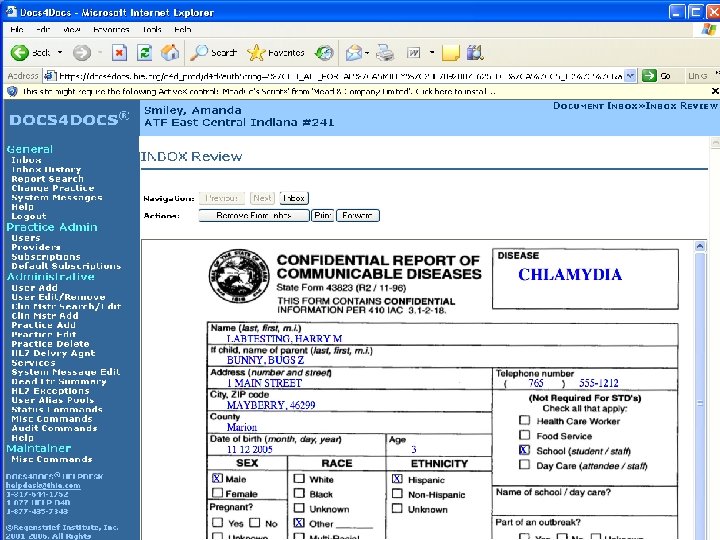Check the Black race checkbox

[299, 493]
